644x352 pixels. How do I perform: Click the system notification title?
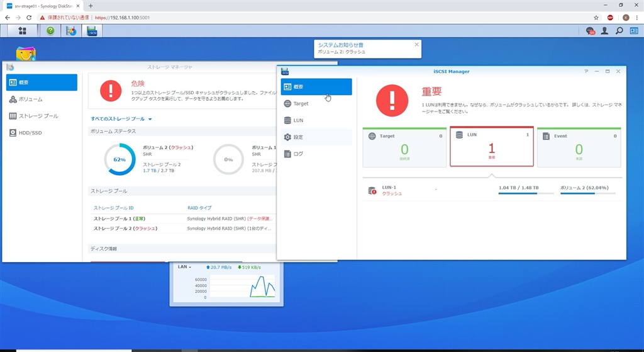tap(340, 45)
